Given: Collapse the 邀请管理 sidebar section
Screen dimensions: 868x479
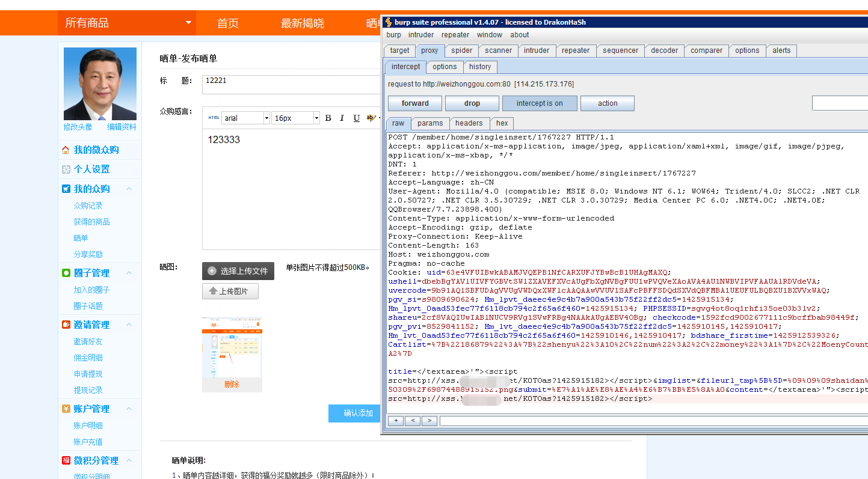Looking at the screenshot, I should pos(129,325).
